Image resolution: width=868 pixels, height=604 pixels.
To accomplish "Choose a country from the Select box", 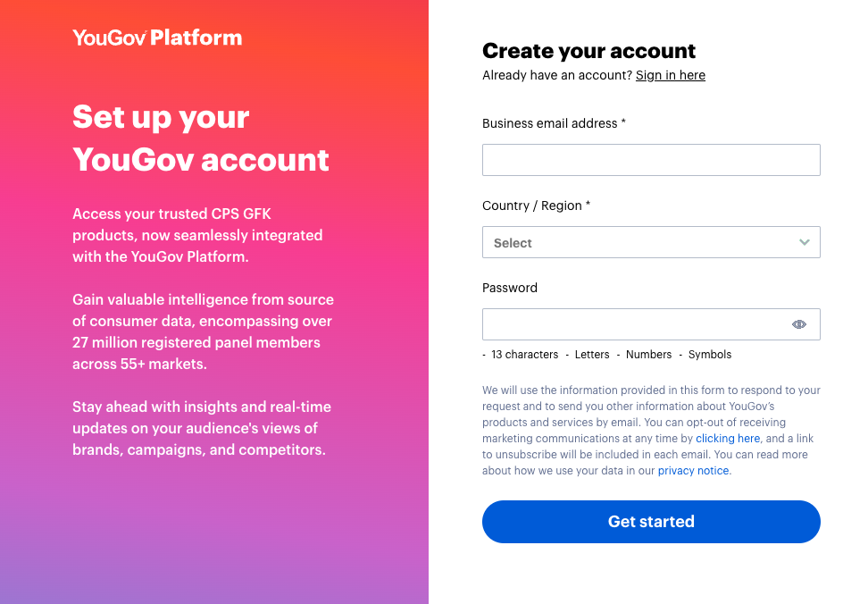I will [x=651, y=242].
